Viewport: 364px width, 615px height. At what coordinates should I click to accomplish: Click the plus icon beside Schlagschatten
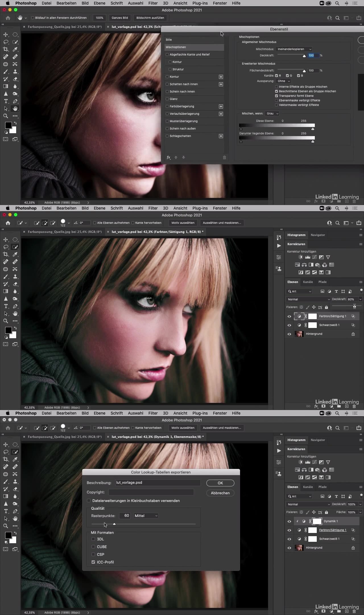click(x=221, y=136)
